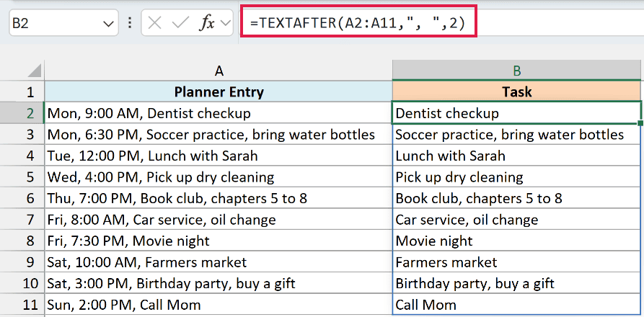This screenshot has width=644, height=317.
Task: Click the fill handle of cell B2
Action: [640, 123]
